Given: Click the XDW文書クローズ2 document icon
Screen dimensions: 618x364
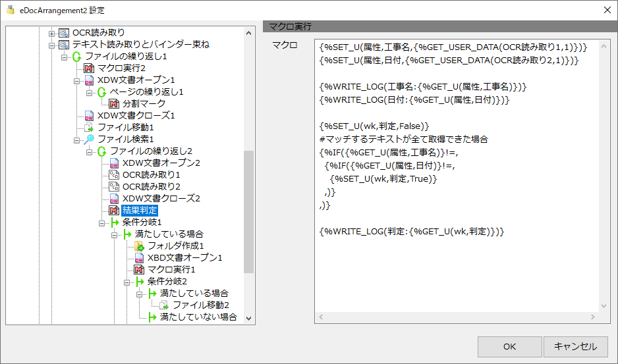Looking at the screenshot, I should tap(114, 199).
